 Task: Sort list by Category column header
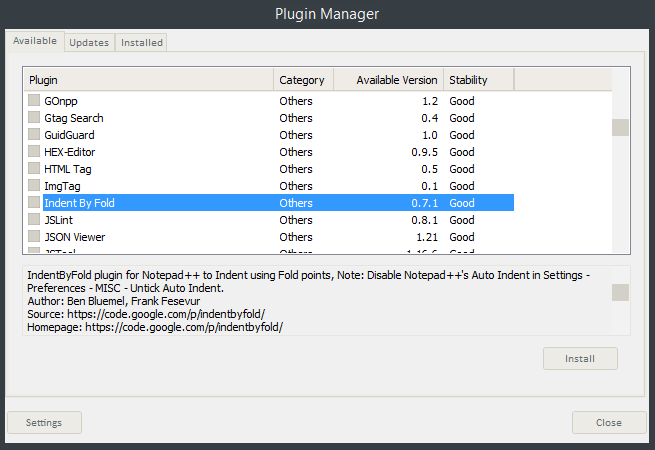pos(304,80)
